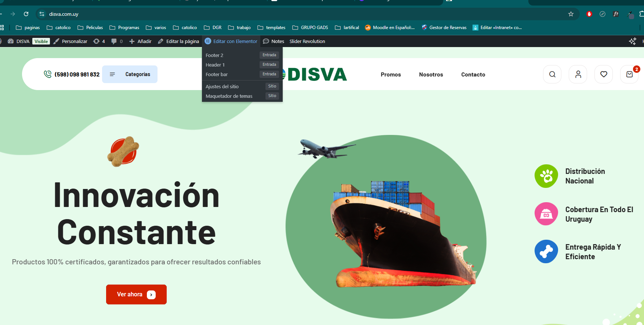Open the Gestor de Reservas bookmark

coord(444,28)
